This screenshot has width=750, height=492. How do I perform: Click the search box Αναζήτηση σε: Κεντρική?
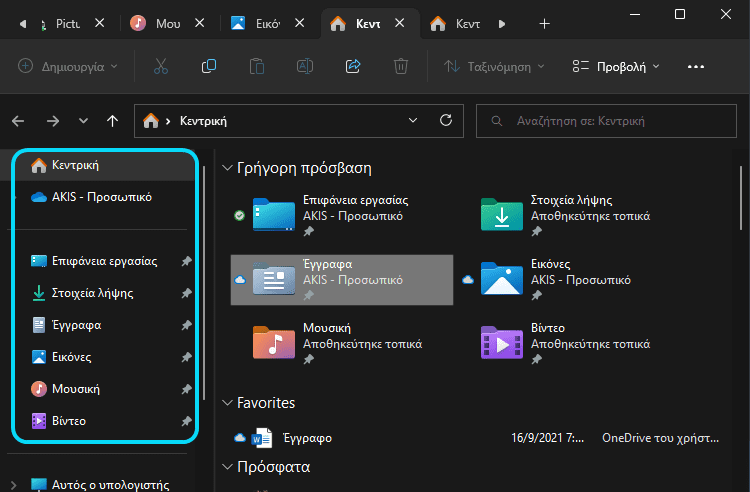tap(606, 121)
